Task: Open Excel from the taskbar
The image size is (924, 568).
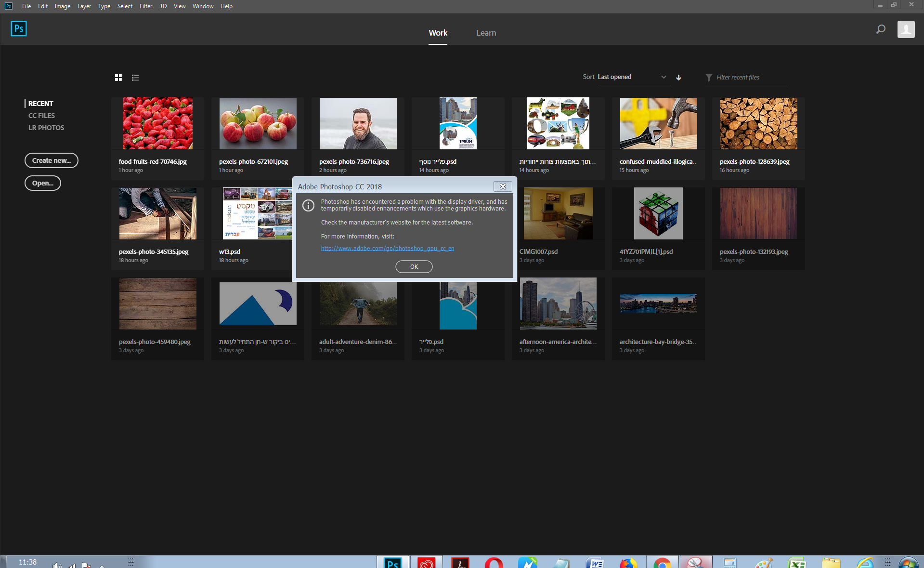Action: click(797, 562)
